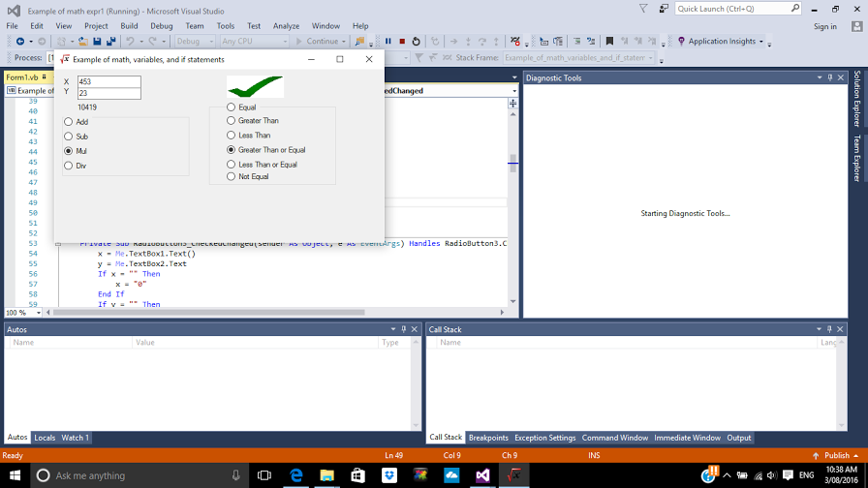
Task: Open the feedback icon next to Quick Launch
Action: (664, 9)
